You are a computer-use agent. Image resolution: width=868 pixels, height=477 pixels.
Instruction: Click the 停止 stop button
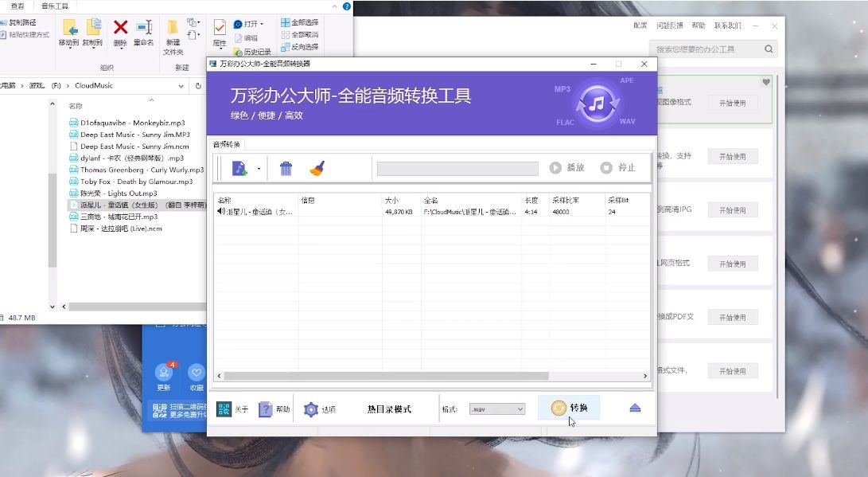pyautogui.click(x=618, y=167)
